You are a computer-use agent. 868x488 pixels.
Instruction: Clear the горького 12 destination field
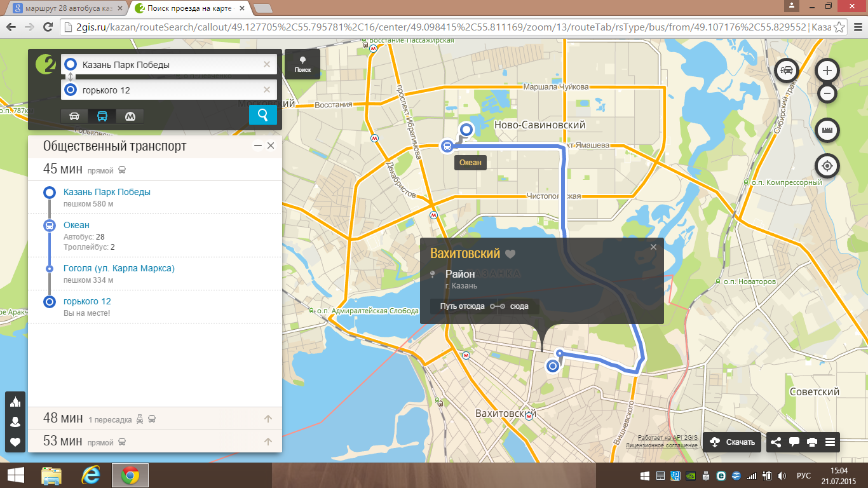[267, 90]
